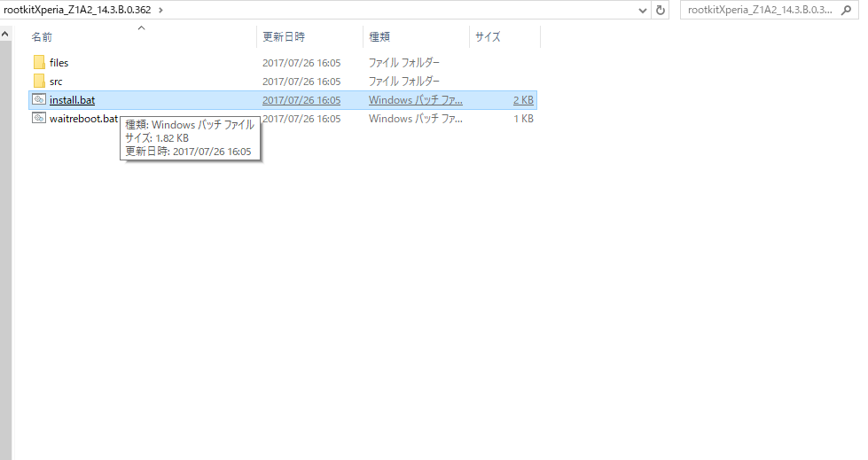Image resolution: width=868 pixels, height=460 pixels.
Task: Click the navigation pane scroll up arrow
Action: tap(5, 35)
